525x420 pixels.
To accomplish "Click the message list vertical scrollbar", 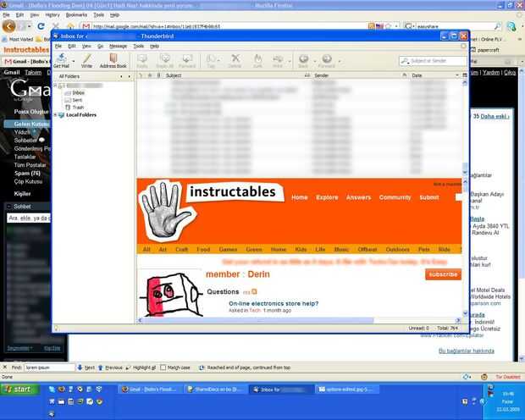I will pyautogui.click(x=465, y=128).
